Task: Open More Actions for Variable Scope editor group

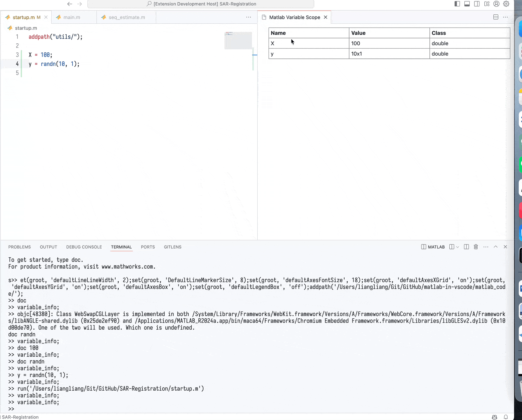Action: [505, 17]
